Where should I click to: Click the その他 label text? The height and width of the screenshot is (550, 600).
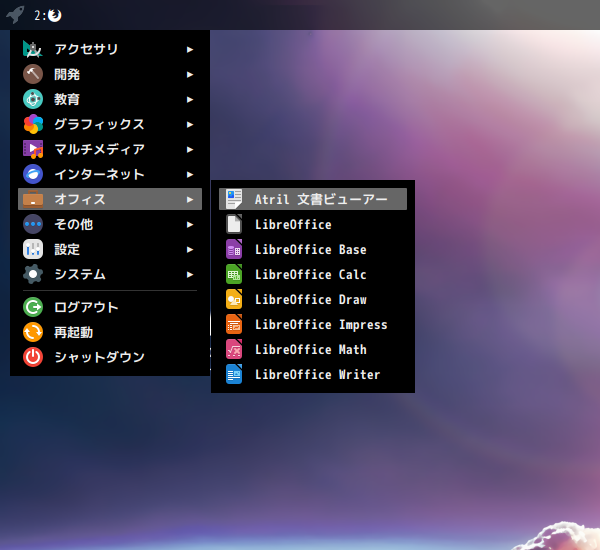point(73,224)
